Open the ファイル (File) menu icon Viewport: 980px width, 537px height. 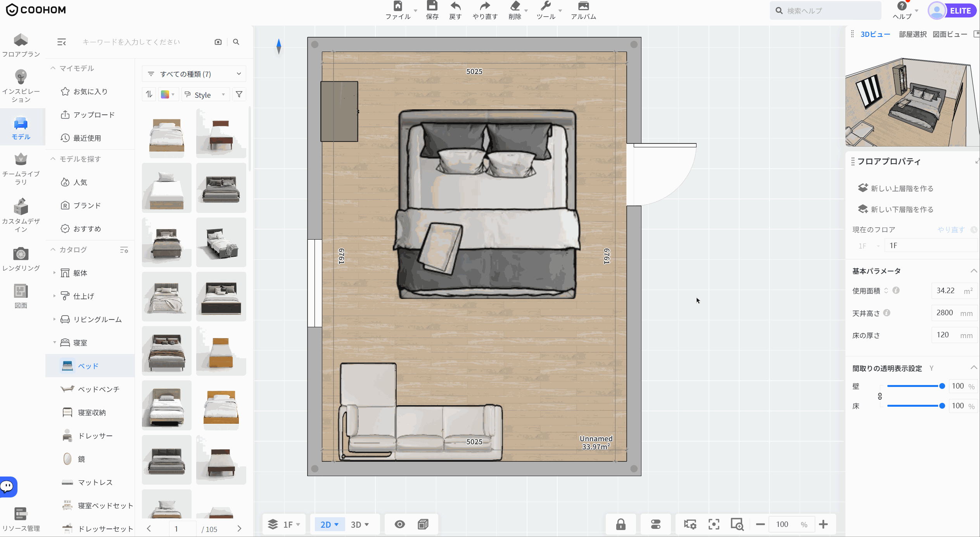(x=398, y=6)
